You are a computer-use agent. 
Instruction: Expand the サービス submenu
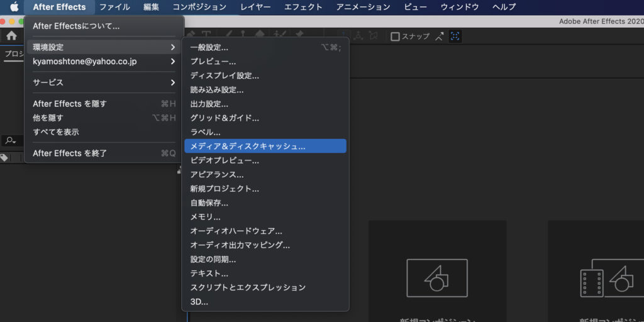point(104,82)
